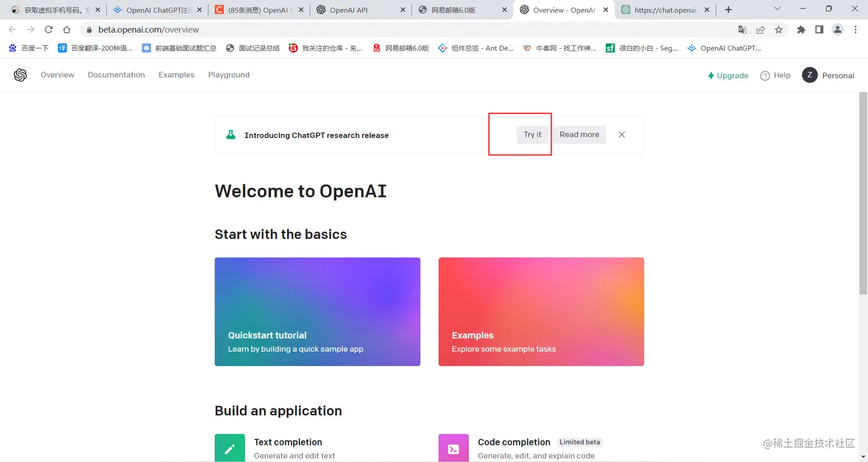Click the Personal account label

point(838,76)
